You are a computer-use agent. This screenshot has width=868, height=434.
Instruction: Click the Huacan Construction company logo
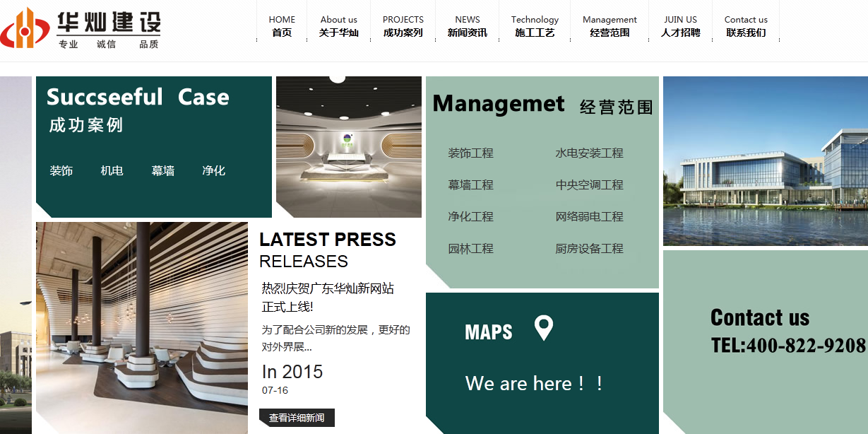[81, 28]
